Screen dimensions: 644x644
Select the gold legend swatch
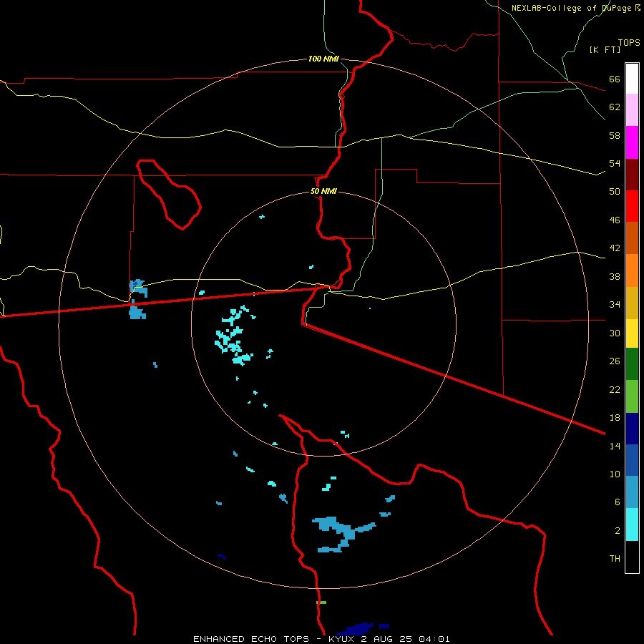[632, 303]
